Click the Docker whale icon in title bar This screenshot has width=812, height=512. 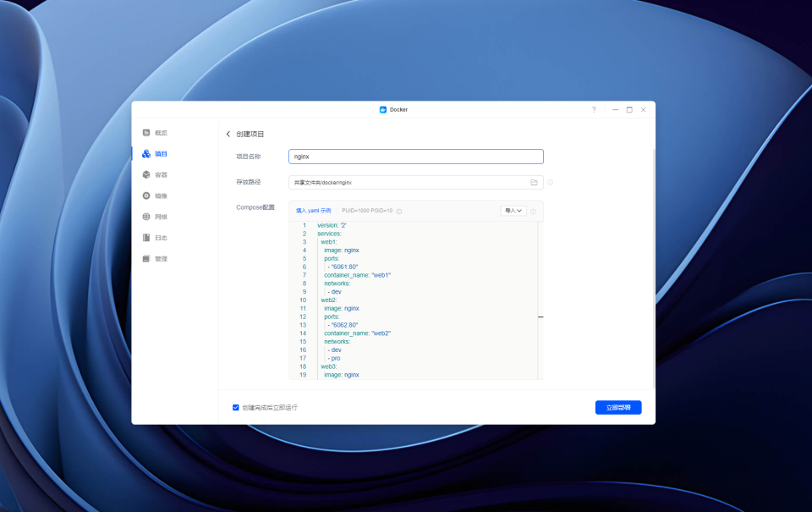(x=383, y=110)
